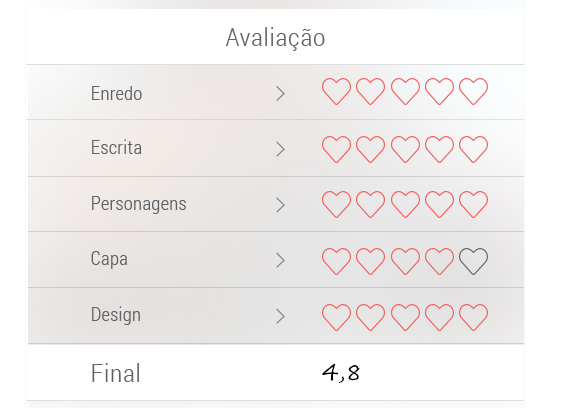
Task: Click the Avaliação heading
Action: [275, 38]
